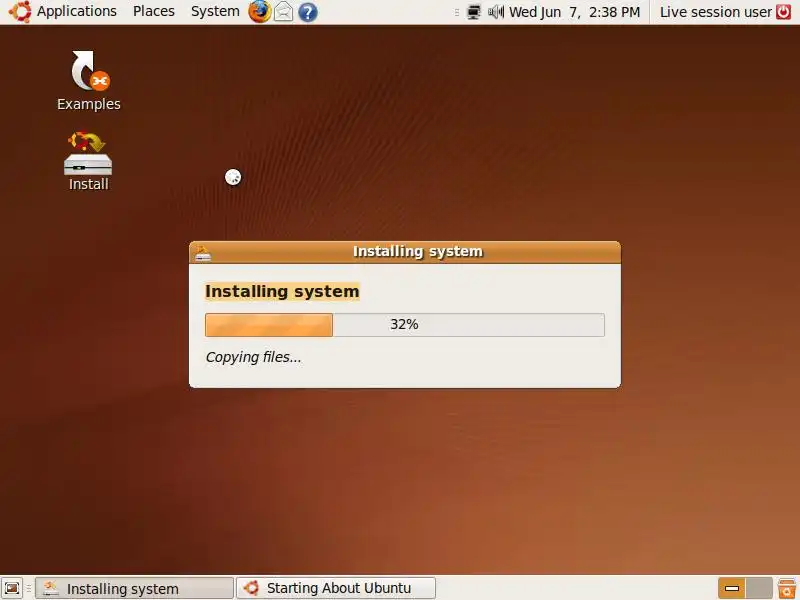800x600 pixels.
Task: Switch to the second workspace in switcher
Action: (759, 588)
